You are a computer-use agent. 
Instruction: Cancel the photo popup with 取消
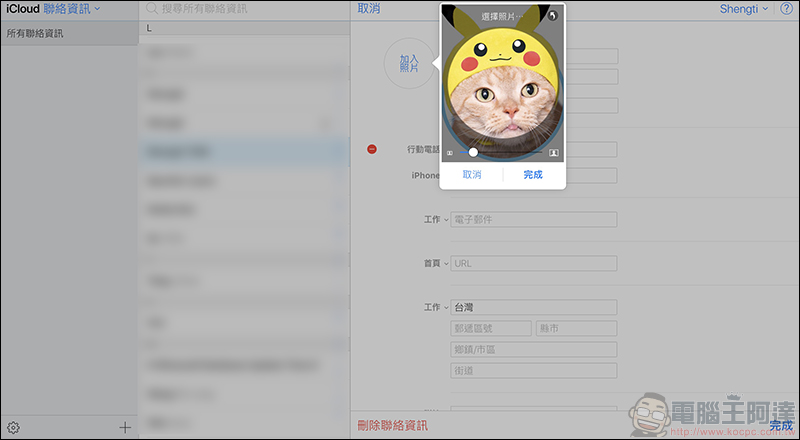coord(471,175)
